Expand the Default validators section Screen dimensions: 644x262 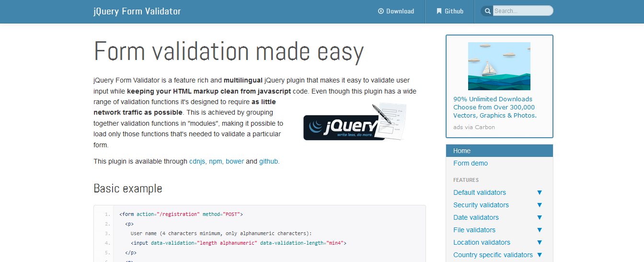pyautogui.click(x=540, y=192)
